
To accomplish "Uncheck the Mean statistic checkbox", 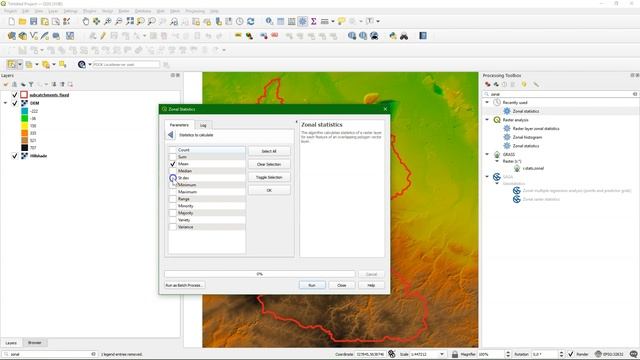I will pyautogui.click(x=173, y=164).
